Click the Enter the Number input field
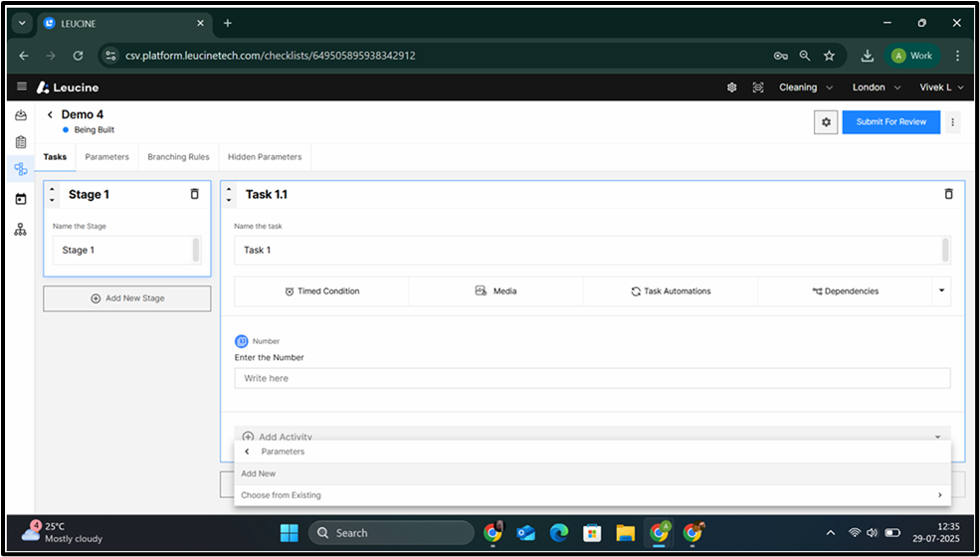The width and height of the screenshot is (980, 557). coord(591,378)
